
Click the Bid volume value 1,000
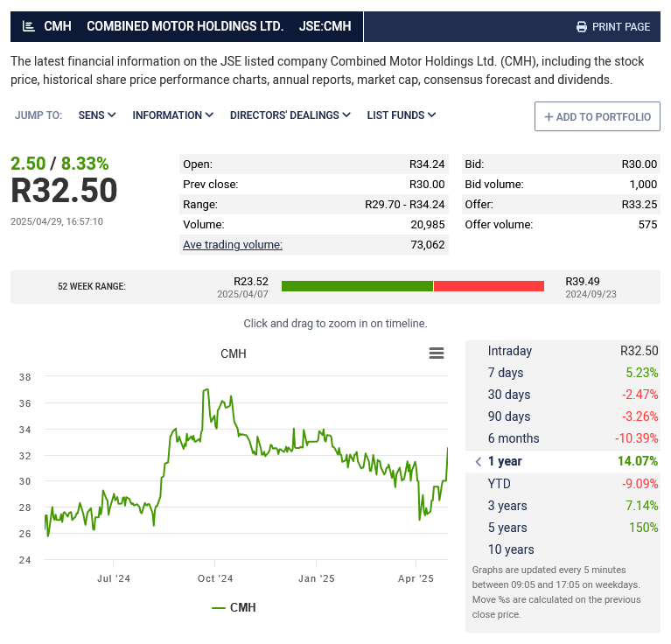click(643, 185)
